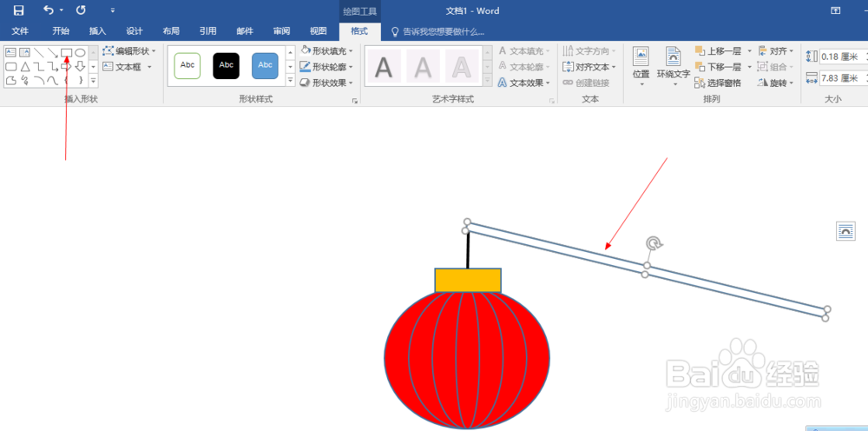Image resolution: width=868 pixels, height=431 pixels.
Task: Apply the first dark gray WordArt style
Action: pos(385,67)
